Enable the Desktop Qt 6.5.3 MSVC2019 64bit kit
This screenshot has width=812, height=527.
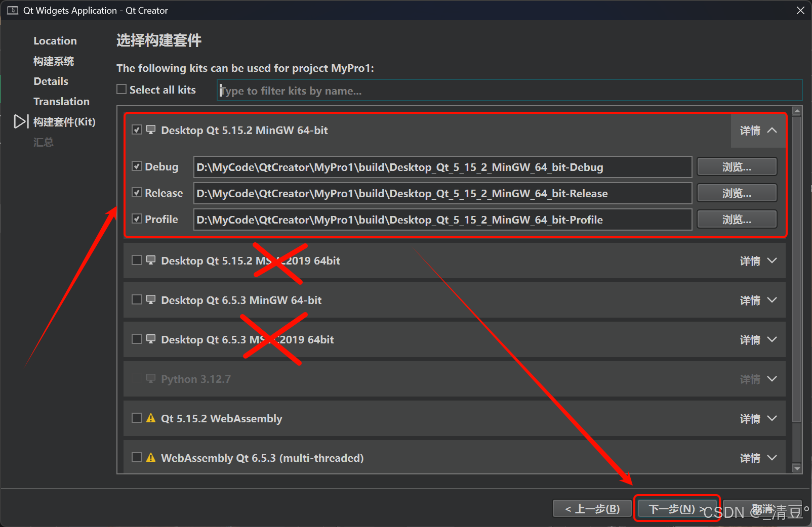[137, 339]
